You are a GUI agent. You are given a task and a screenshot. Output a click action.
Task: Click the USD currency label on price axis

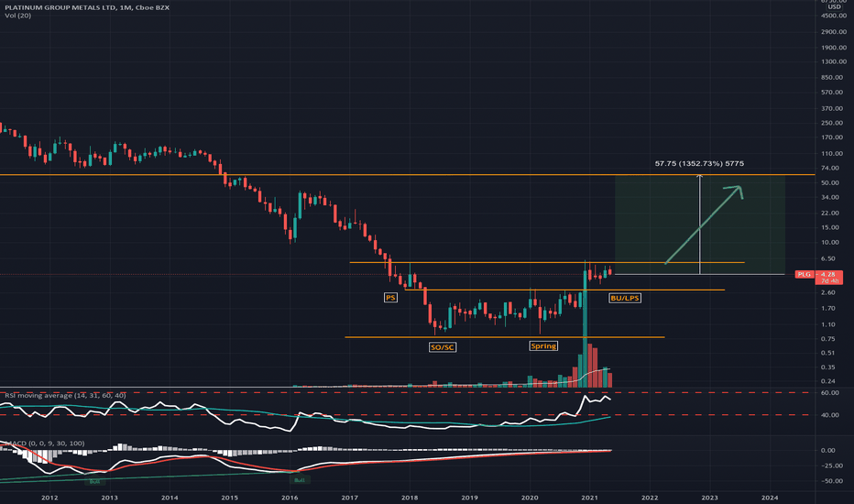834,6
